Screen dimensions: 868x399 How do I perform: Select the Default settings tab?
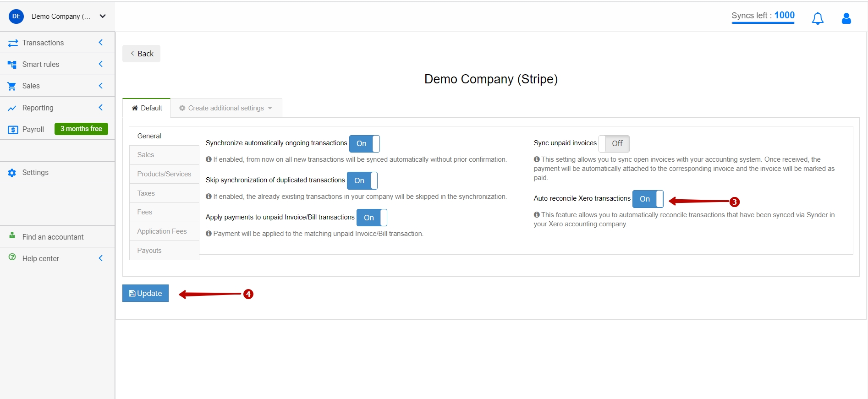click(x=147, y=108)
